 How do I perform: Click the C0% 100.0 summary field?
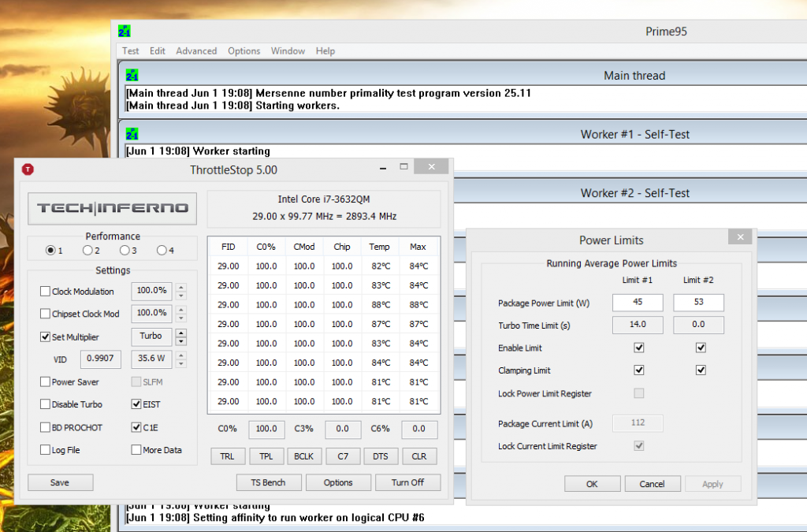point(266,429)
